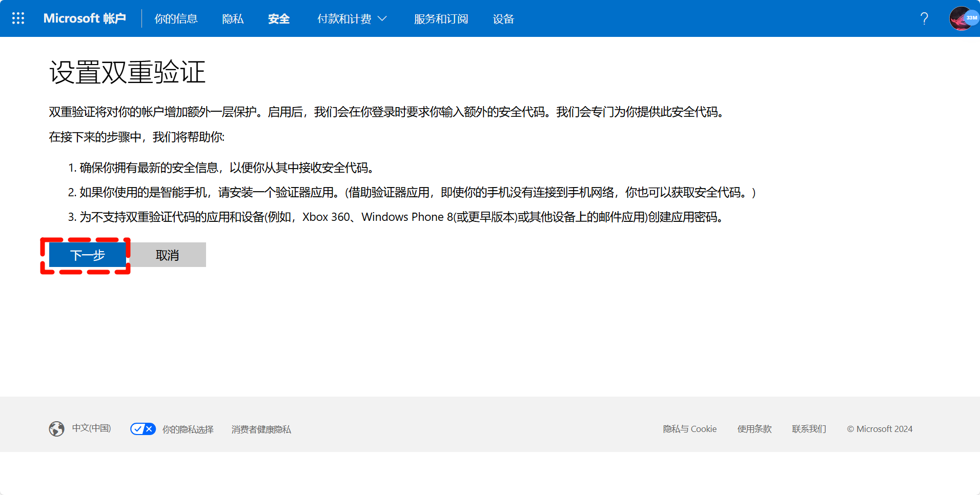Image resolution: width=980 pixels, height=495 pixels.
Task: Open the account profile avatar
Action: 962,18
